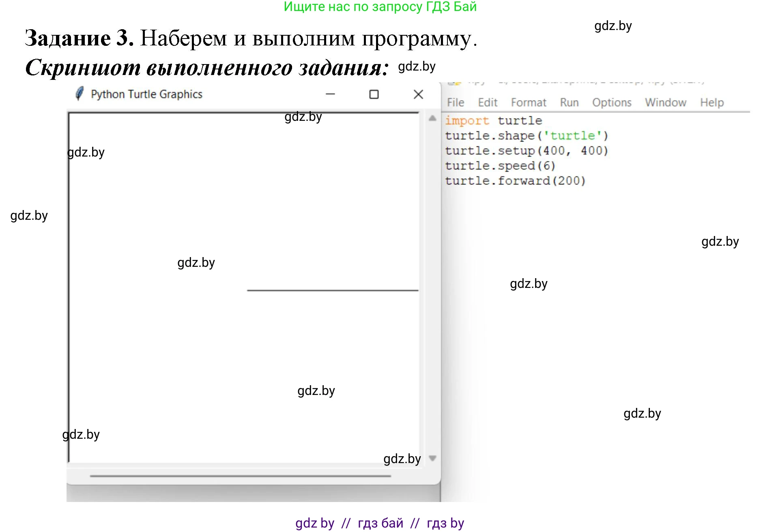Maximize the Python Turtle Graphics window
This screenshot has width=761, height=532.
pyautogui.click(x=374, y=94)
